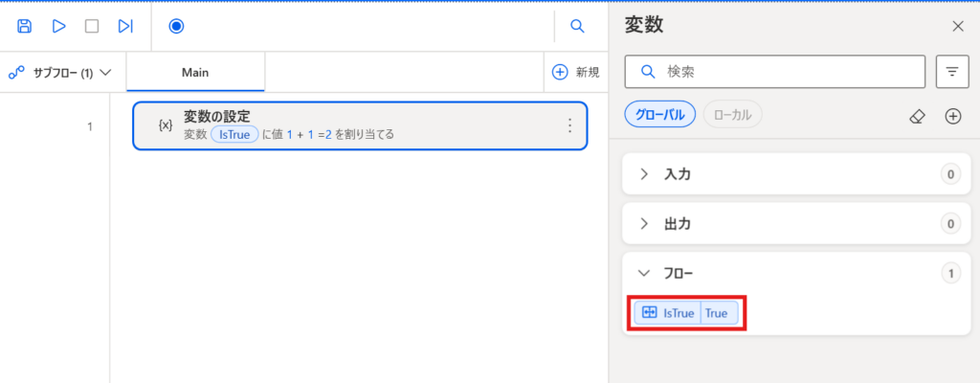Viewport: 980px width, 383px height.
Task: Stop the flow with the square icon
Action: click(92, 26)
